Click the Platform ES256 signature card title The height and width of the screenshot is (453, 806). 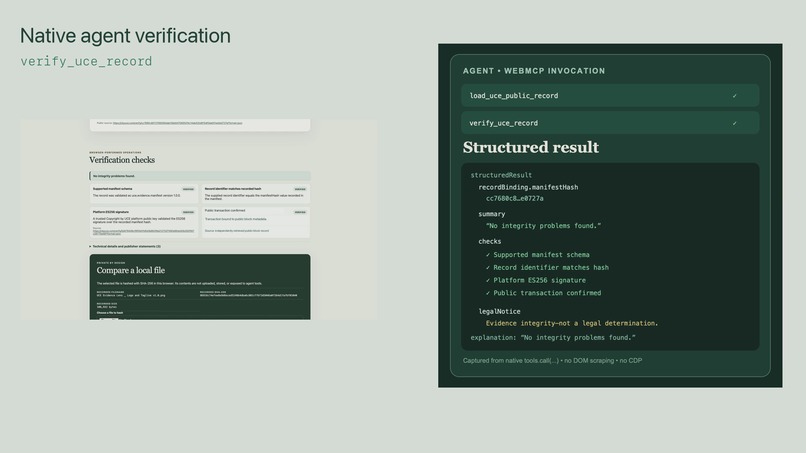[111, 212]
